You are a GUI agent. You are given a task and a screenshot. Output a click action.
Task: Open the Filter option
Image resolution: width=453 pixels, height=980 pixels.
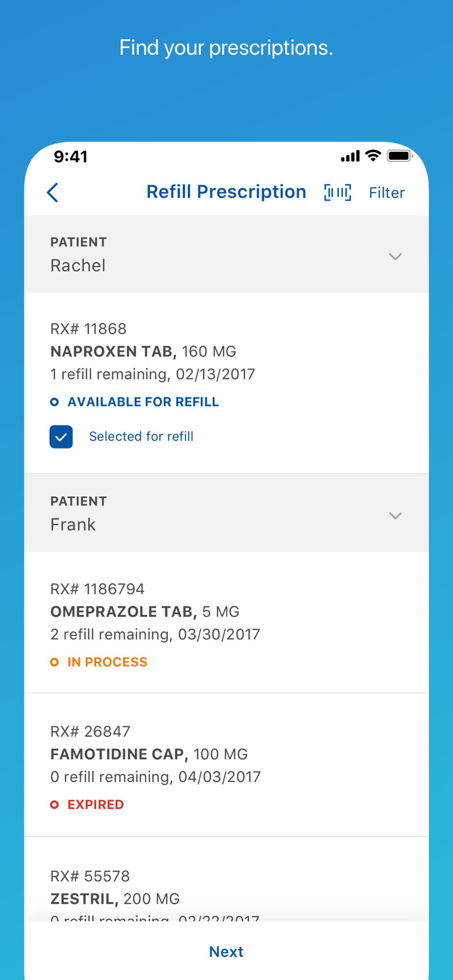tap(387, 193)
